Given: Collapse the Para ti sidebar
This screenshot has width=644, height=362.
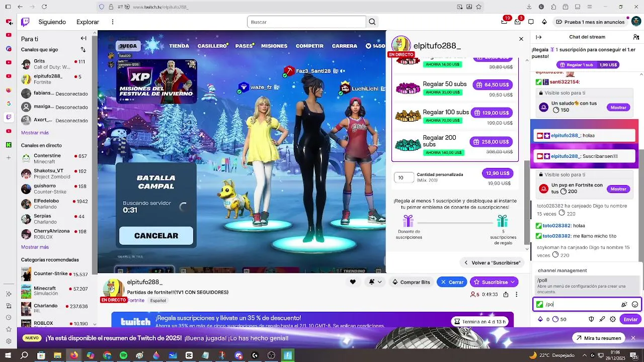Looking at the screenshot, I should pyautogui.click(x=84, y=39).
